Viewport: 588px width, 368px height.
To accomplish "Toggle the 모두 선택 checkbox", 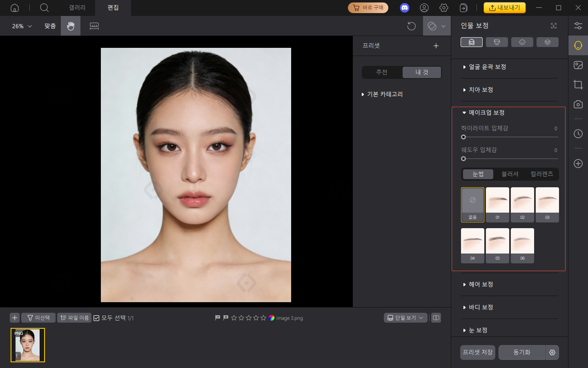I will tap(96, 318).
